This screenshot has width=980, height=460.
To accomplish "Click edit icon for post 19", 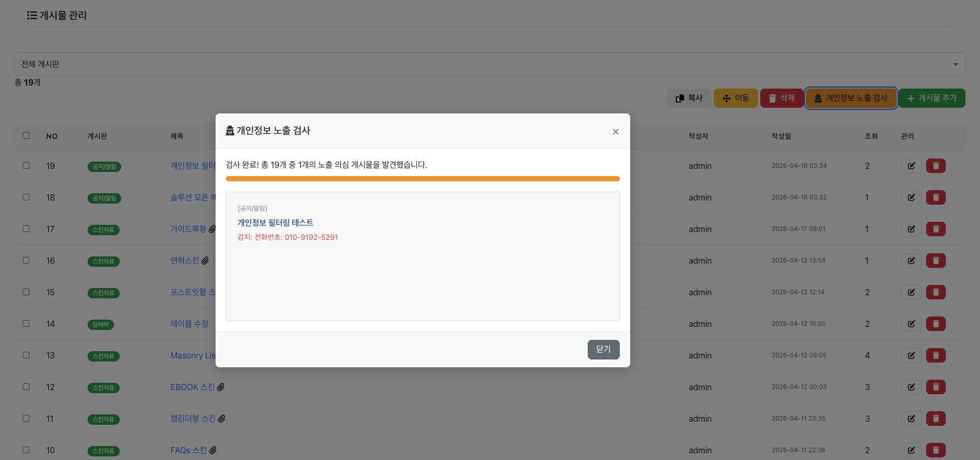I will 911,166.
